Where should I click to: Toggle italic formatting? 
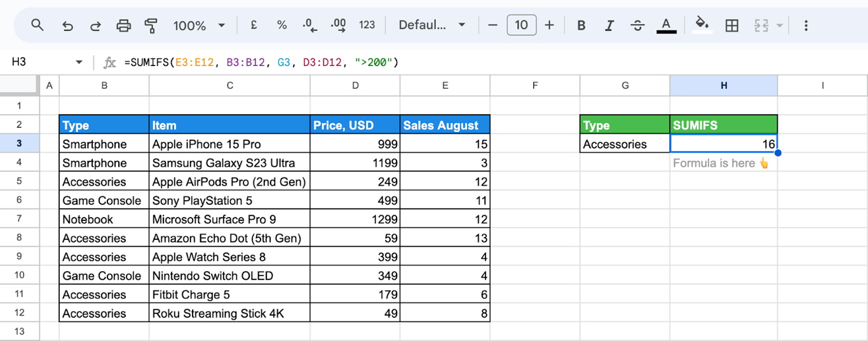coord(609,25)
